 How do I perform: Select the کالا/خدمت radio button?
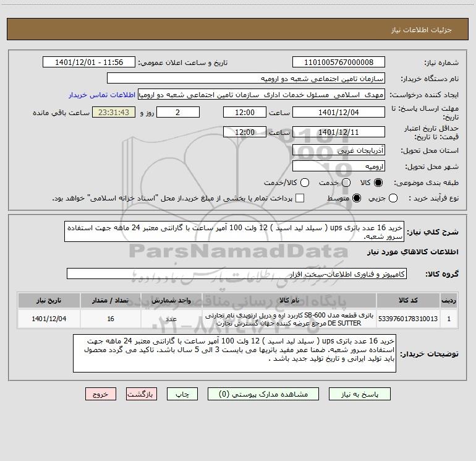pyautogui.click(x=305, y=183)
